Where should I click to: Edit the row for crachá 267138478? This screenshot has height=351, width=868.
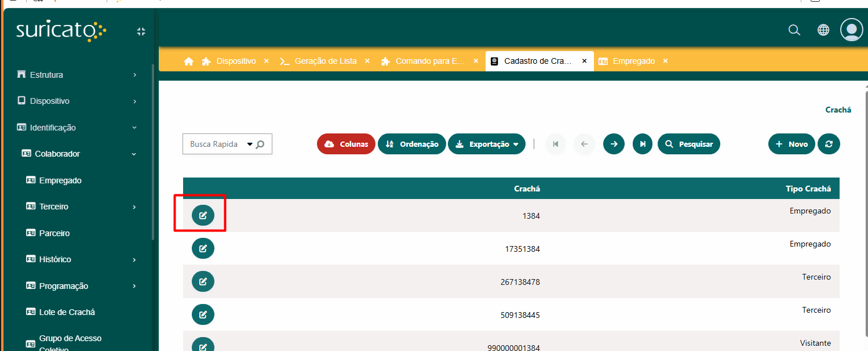[x=203, y=281]
